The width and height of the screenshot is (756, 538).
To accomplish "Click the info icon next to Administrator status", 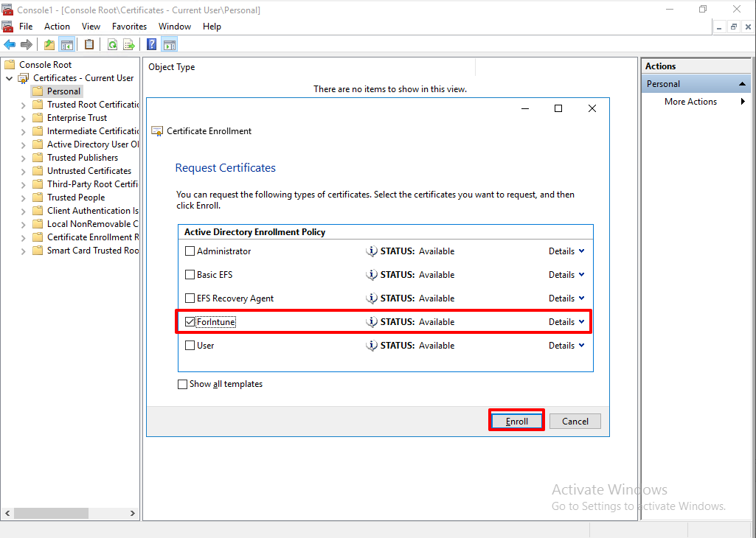I will (371, 251).
